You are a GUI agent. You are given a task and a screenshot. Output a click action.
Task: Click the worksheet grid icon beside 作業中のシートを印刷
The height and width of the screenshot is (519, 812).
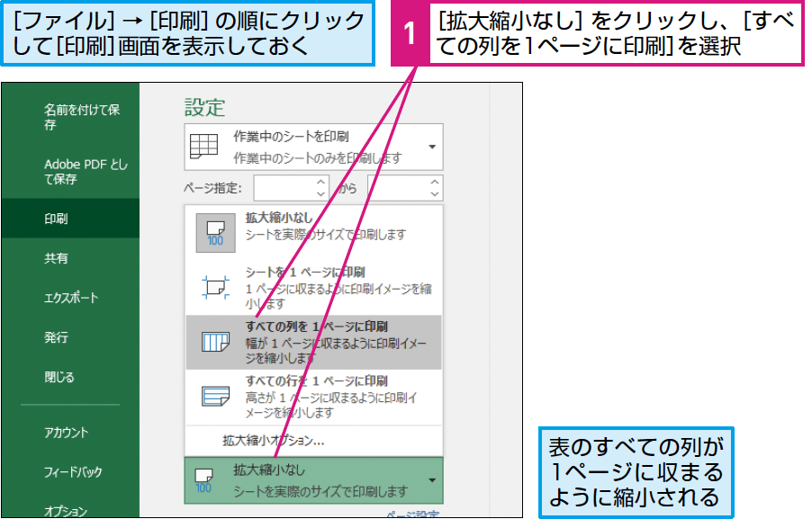204,147
